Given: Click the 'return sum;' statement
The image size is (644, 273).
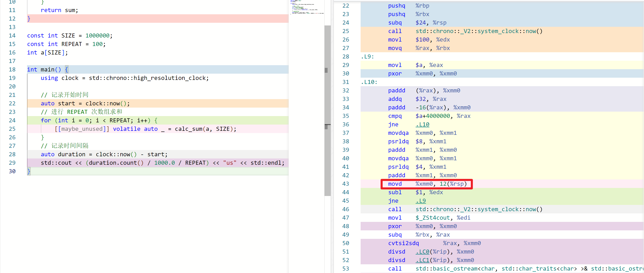Looking at the screenshot, I should [59, 10].
